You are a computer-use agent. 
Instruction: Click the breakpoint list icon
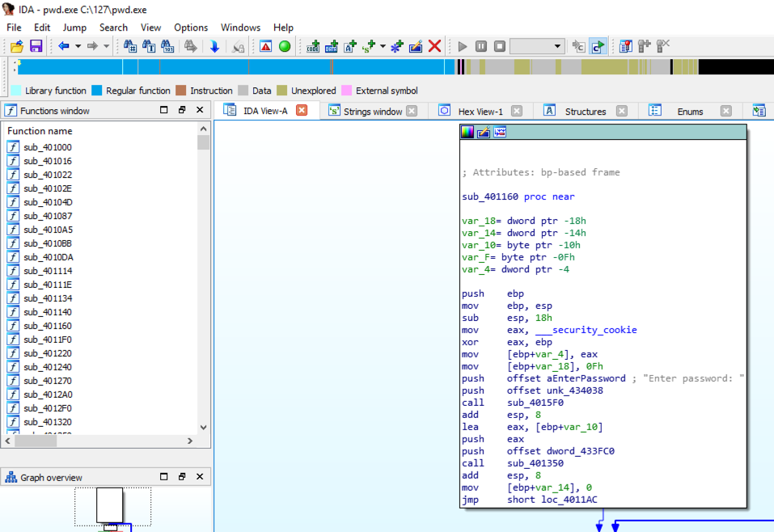coord(625,46)
